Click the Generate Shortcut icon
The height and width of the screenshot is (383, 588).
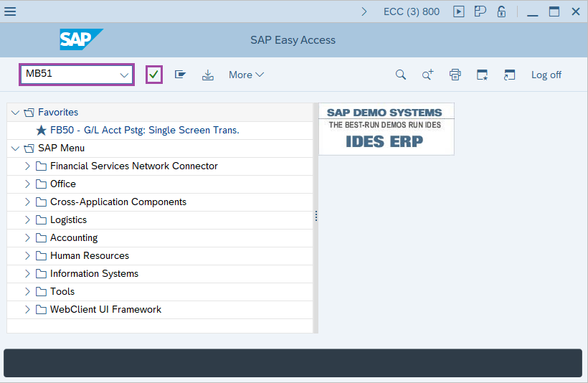coord(509,75)
